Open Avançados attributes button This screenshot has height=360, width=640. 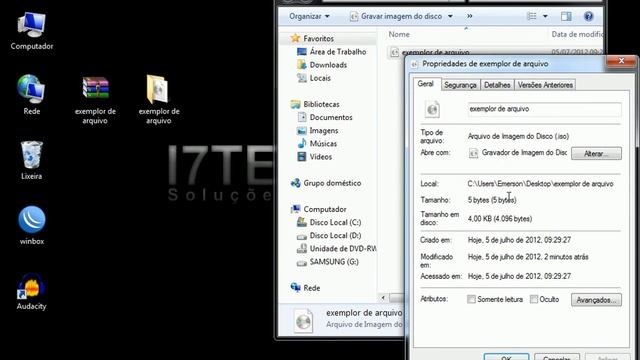(596, 300)
